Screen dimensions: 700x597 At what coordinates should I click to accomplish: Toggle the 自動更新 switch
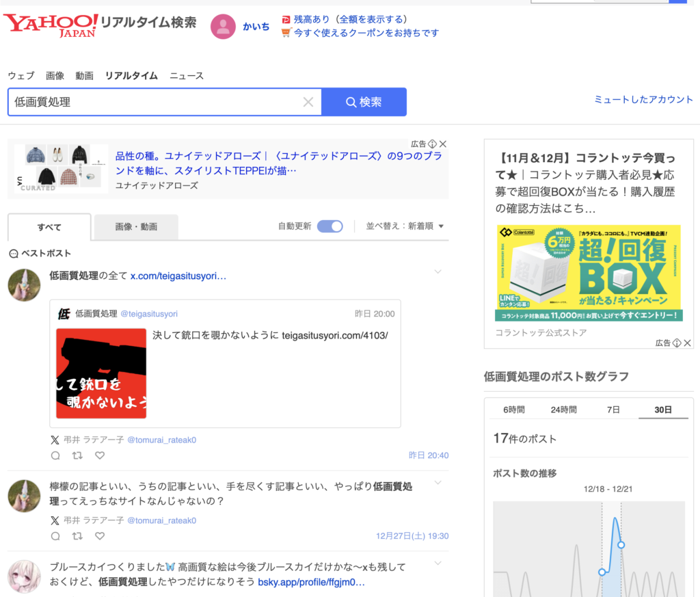(x=330, y=226)
